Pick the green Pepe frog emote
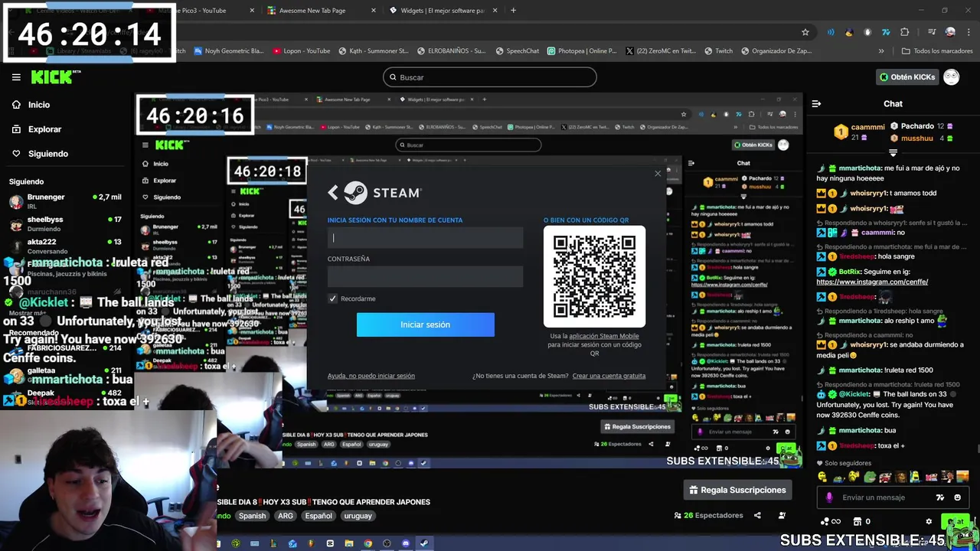 [x=869, y=477]
